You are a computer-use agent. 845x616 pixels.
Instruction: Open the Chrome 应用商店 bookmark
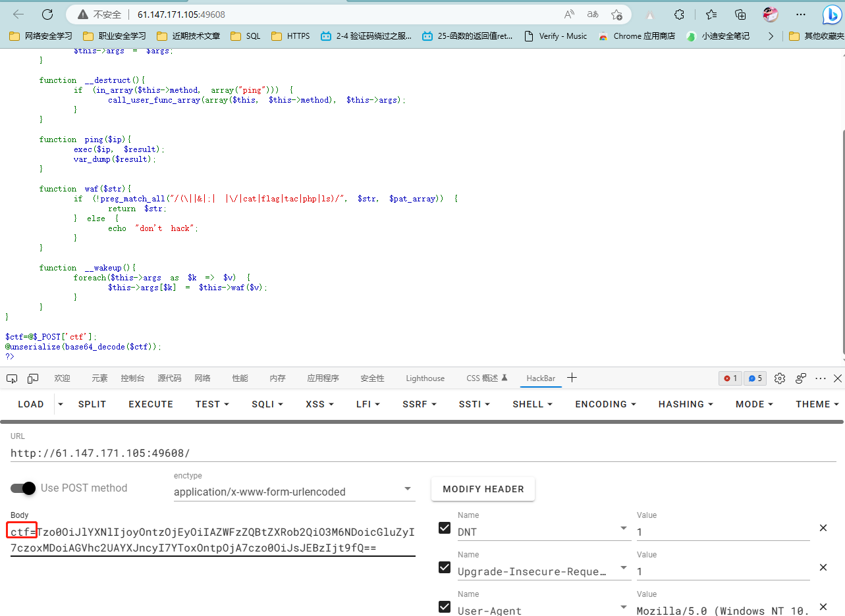coord(637,36)
